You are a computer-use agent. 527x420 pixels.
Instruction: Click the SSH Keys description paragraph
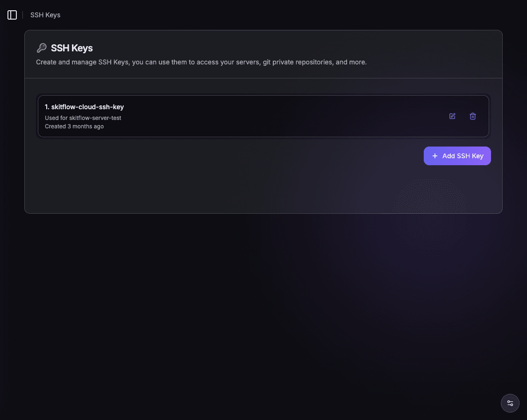click(x=201, y=62)
